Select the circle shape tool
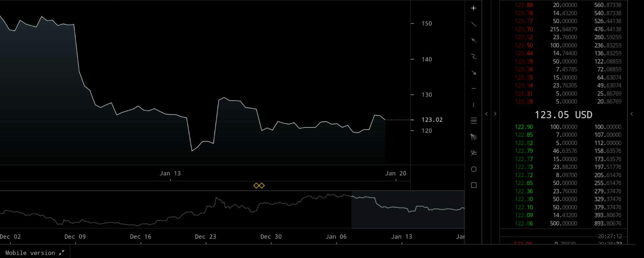The image size is (644, 258). click(x=473, y=169)
